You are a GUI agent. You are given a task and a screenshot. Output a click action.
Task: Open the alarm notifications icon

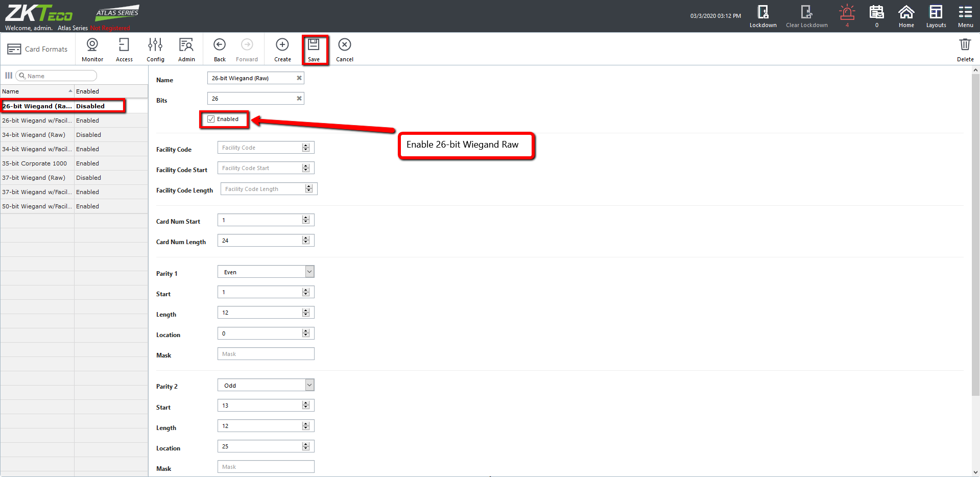pos(847,16)
